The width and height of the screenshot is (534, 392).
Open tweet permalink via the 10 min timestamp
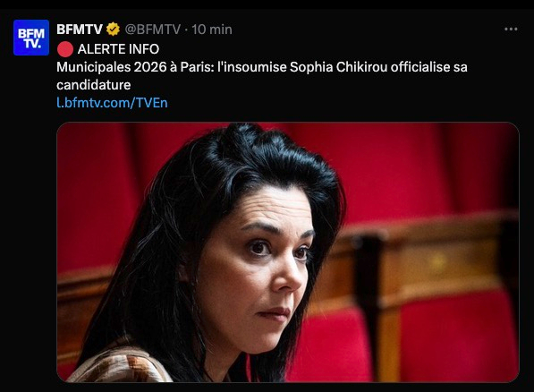pyautogui.click(x=212, y=30)
